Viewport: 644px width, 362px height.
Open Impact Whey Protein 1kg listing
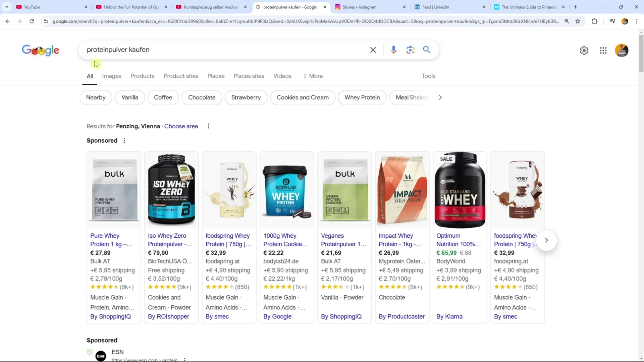point(400,240)
